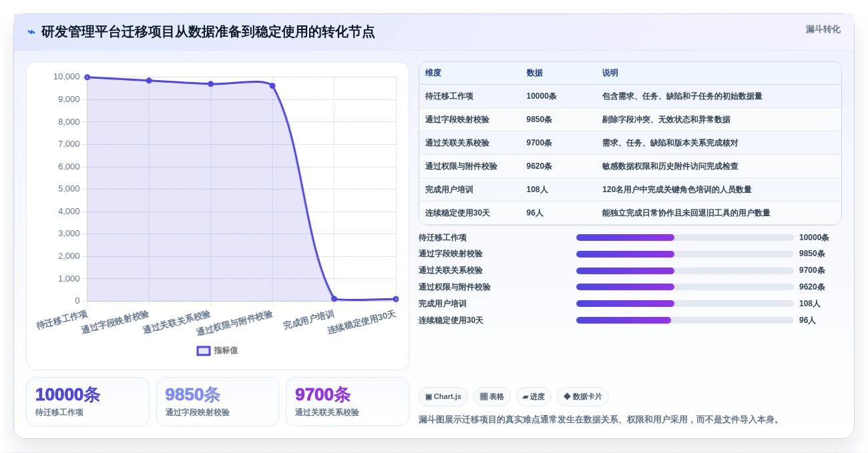Click progress bar for 通过权限与附件校验
This screenshot has height=453, width=868.
(x=685, y=287)
